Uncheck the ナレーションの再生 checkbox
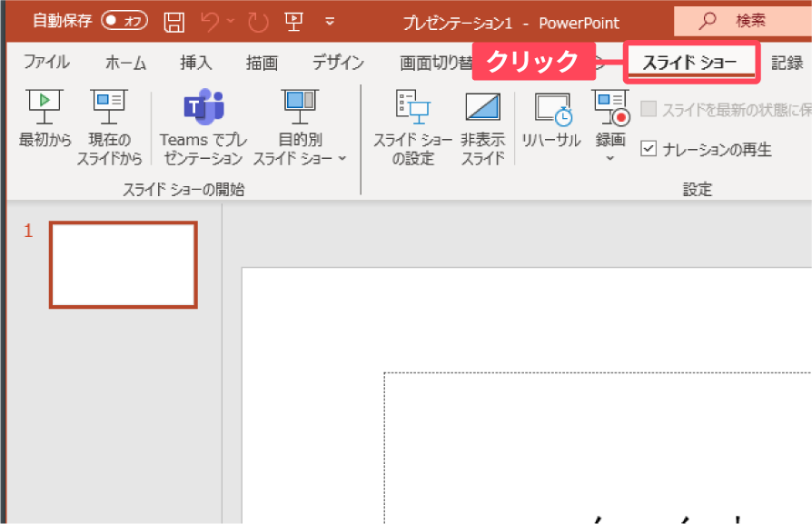Screen dimensions: 812x524 (x=649, y=149)
